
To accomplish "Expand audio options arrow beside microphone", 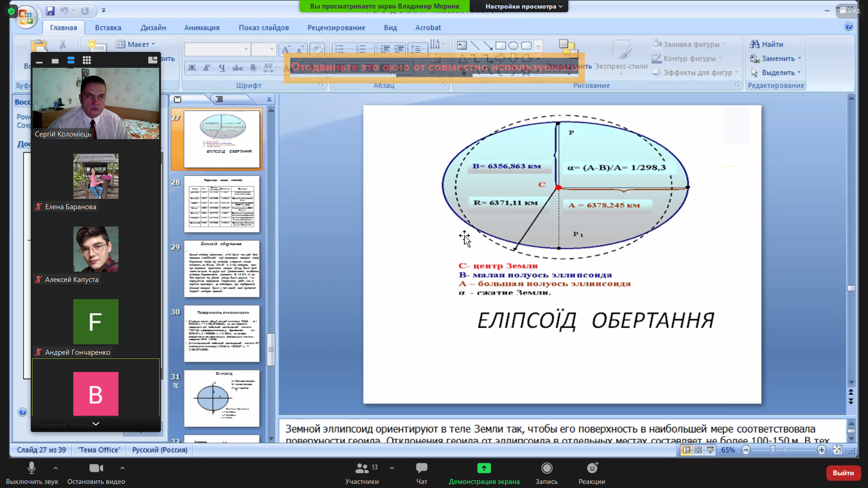I will click(x=56, y=468).
